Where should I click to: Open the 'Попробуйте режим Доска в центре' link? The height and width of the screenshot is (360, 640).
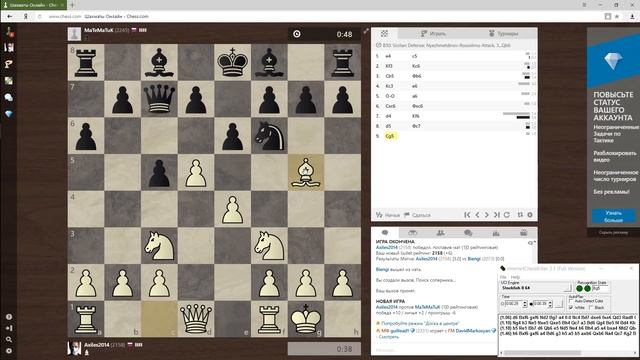[420, 323]
